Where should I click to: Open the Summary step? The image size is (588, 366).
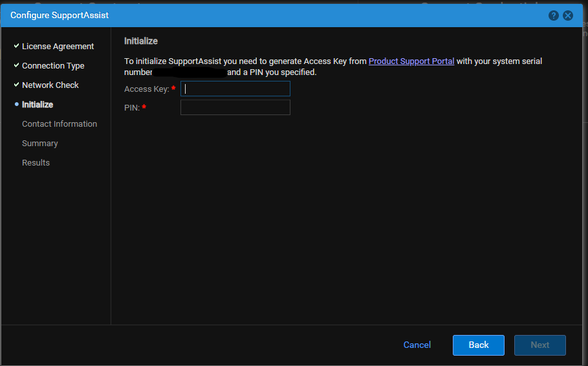(x=40, y=144)
